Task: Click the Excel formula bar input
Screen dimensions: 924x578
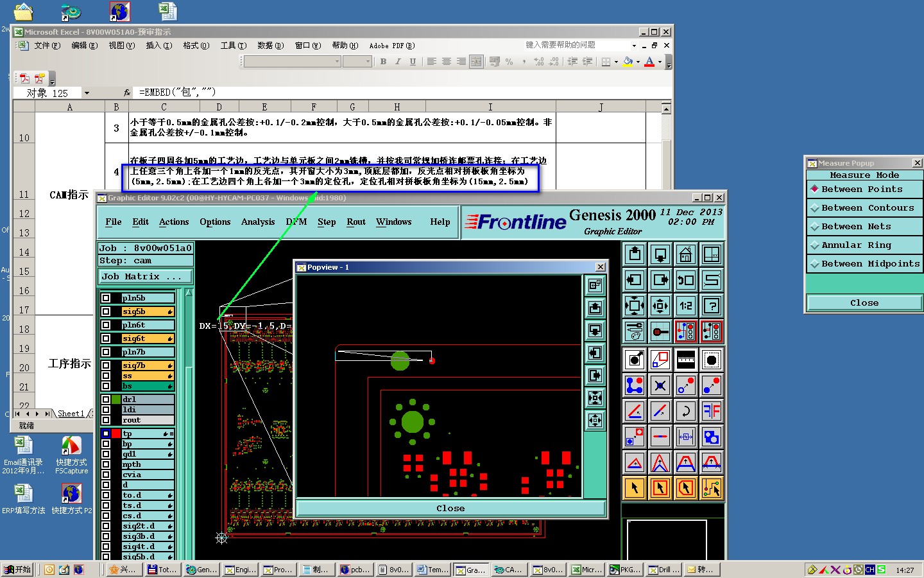Action: (x=401, y=93)
